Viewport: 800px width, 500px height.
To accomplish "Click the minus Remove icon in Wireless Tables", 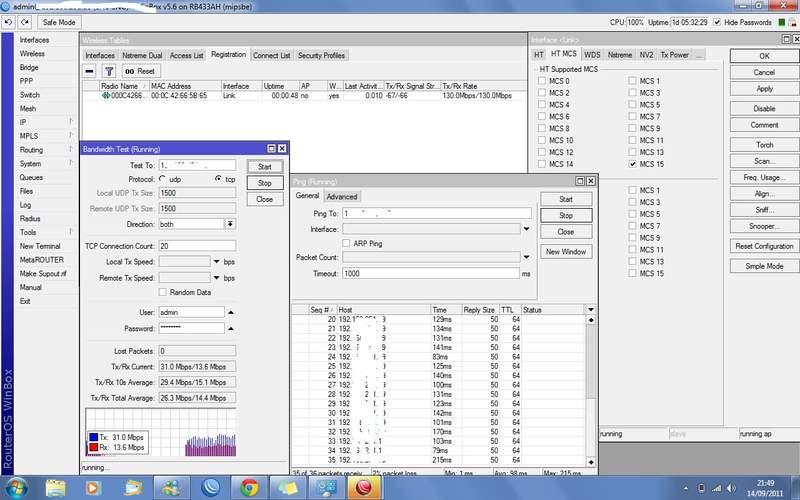I will coord(89,71).
